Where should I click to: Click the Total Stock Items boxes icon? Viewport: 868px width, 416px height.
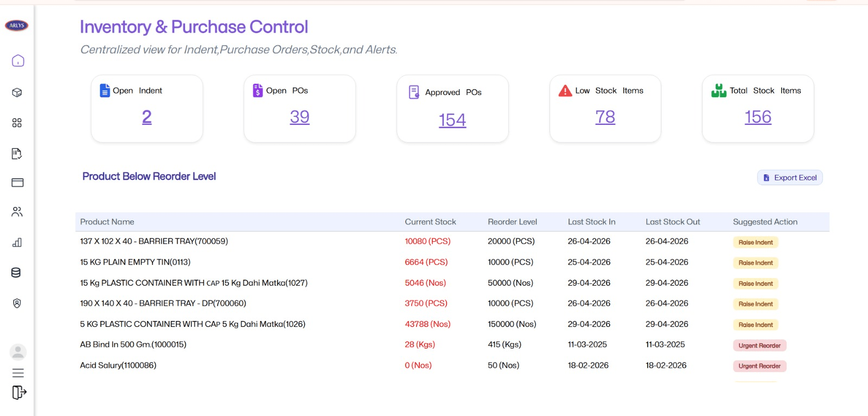[719, 91]
